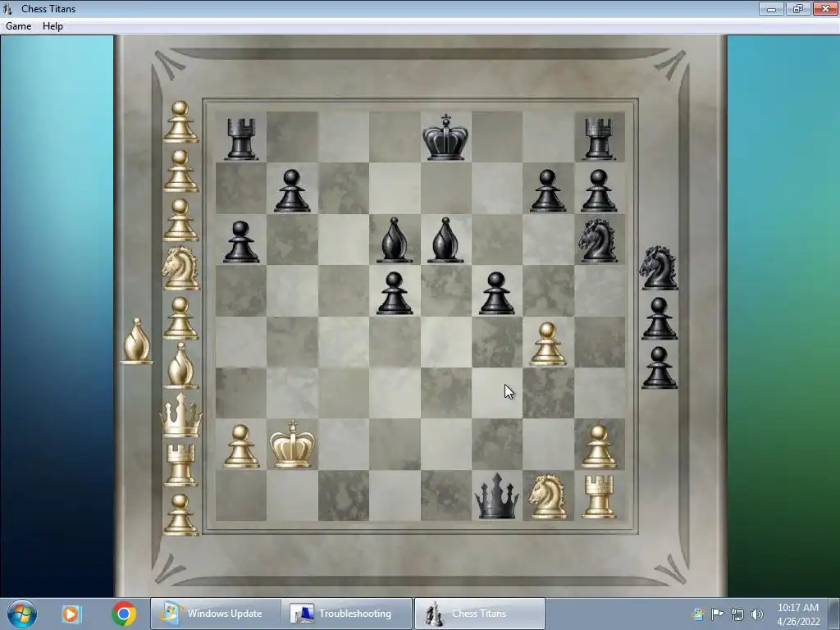Launch Windows Media Player from taskbar
The image size is (840, 630).
point(71,614)
